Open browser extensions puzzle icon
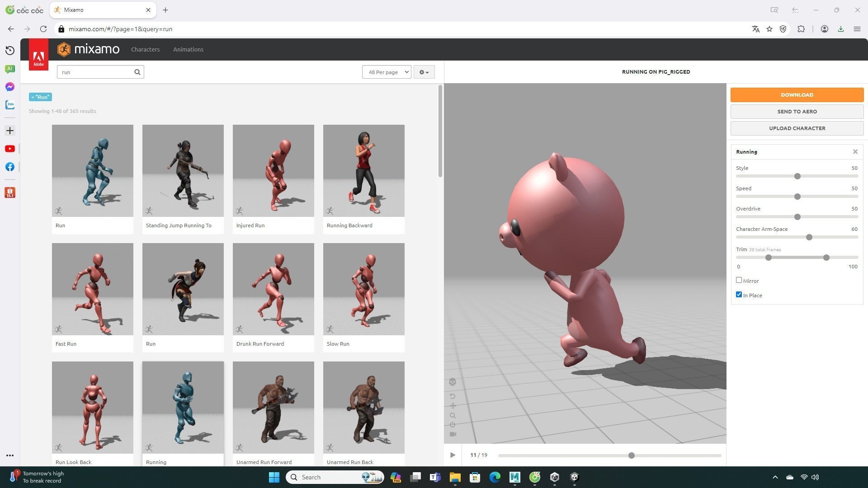Screen dimensions: 868x488 coord(801,29)
